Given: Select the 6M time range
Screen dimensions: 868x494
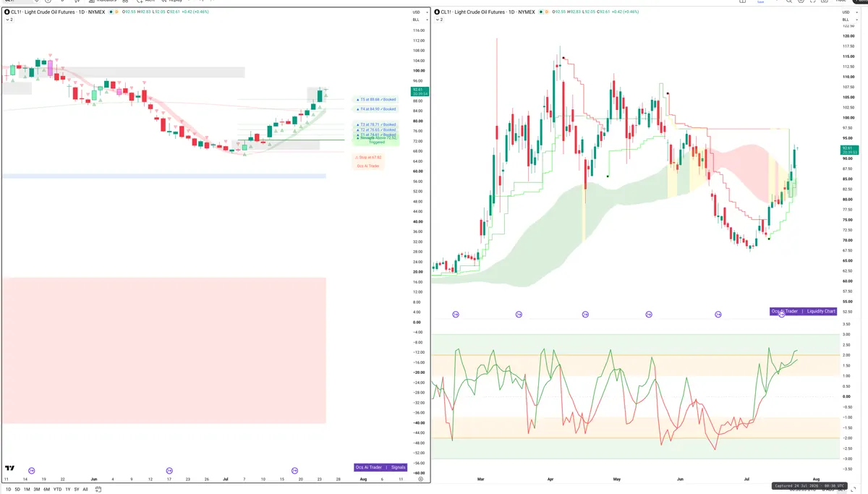Looking at the screenshot, I should 47,490.
